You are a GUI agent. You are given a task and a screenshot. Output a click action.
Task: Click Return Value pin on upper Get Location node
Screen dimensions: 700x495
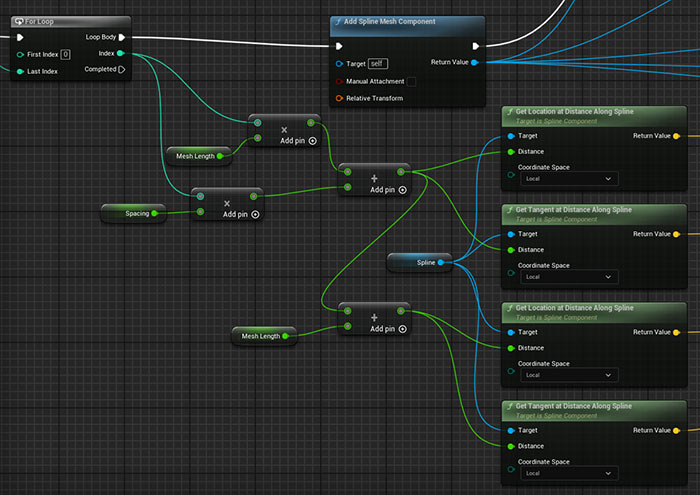tap(676, 136)
